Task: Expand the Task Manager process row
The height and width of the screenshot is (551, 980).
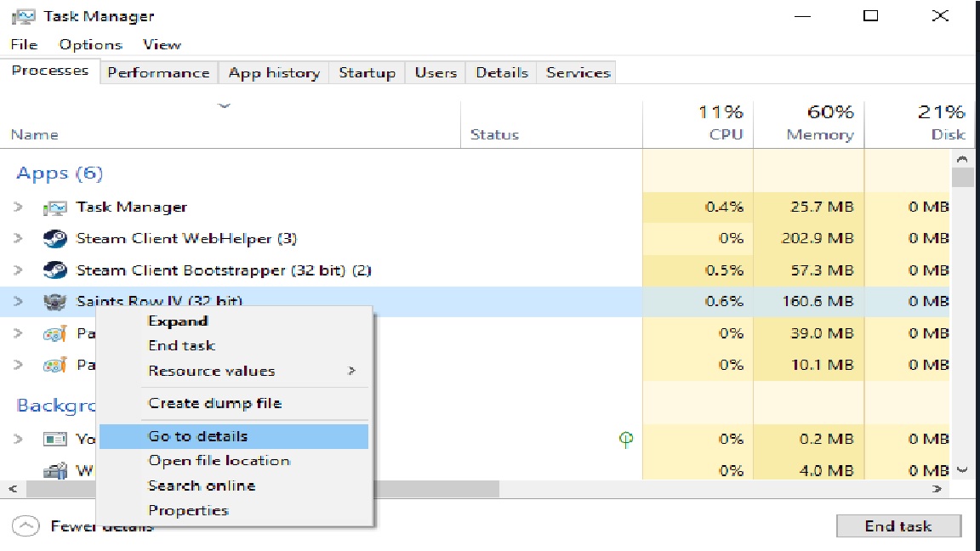Action: [x=18, y=207]
